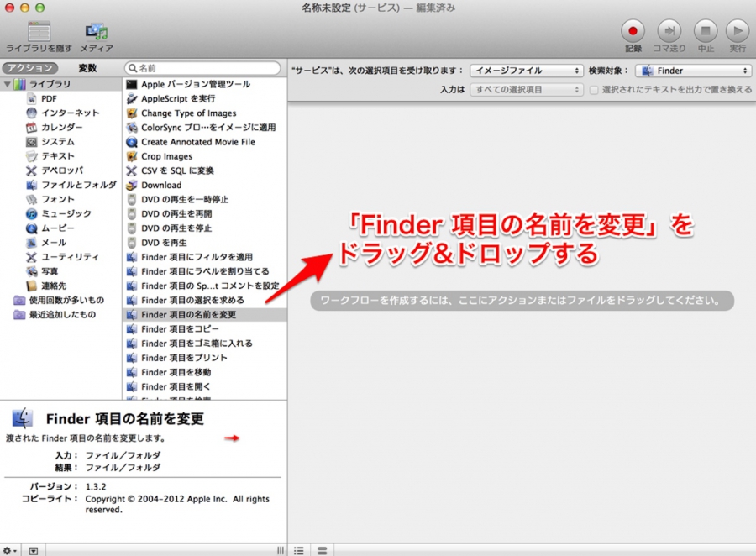Run the workflow with 実行 button
This screenshot has height=556, width=756.
coord(738,31)
